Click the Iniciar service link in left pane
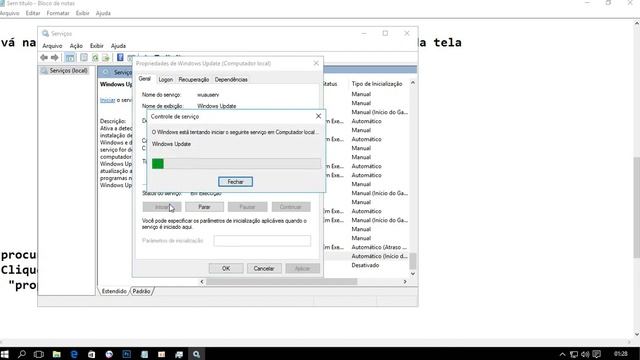 tap(107, 100)
